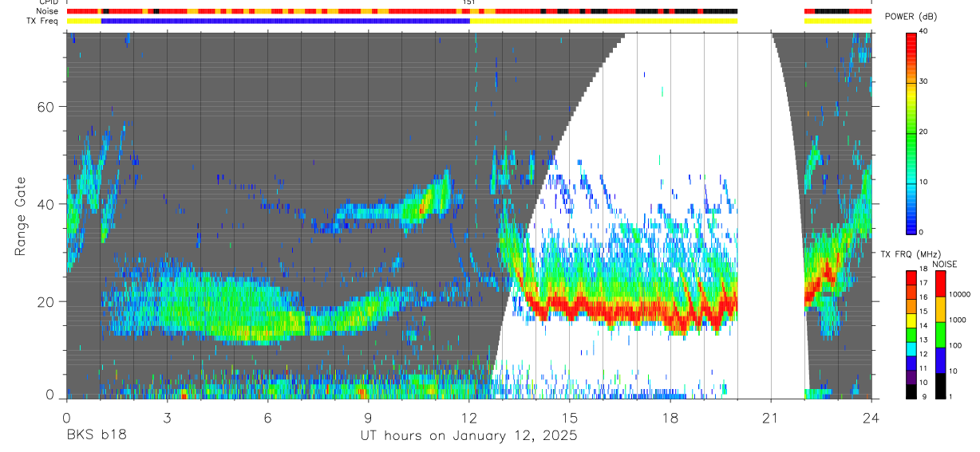Viewport: 980px width, 452px height.
Task: Click the 30 label on the POWER scale
Action: (x=923, y=82)
